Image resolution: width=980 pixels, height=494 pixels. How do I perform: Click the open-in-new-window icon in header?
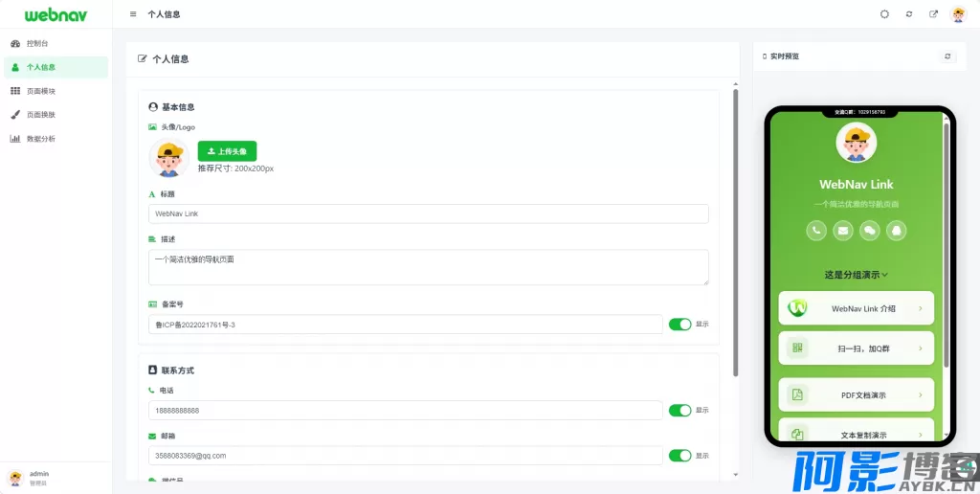(934, 14)
